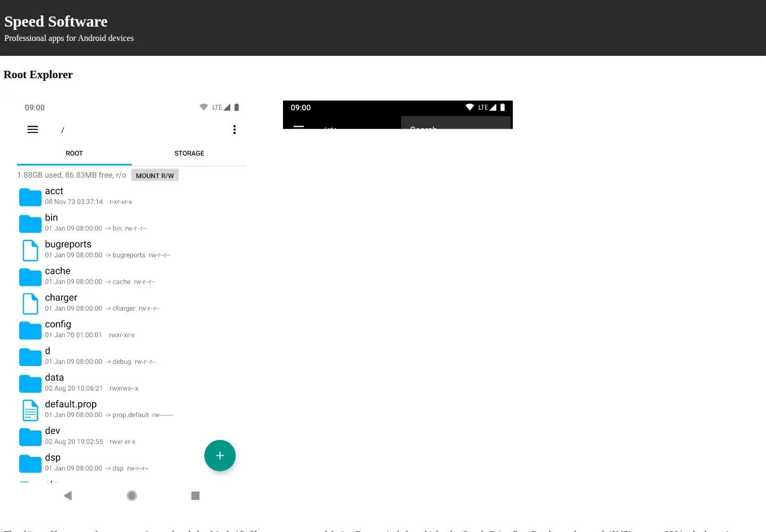
Task: Tap the Android recents square button
Action: (195, 496)
